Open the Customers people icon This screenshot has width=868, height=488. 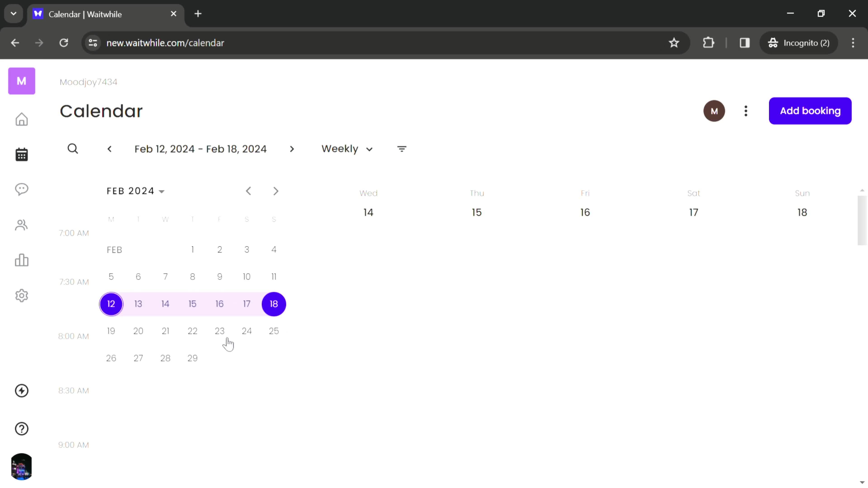point(21,225)
